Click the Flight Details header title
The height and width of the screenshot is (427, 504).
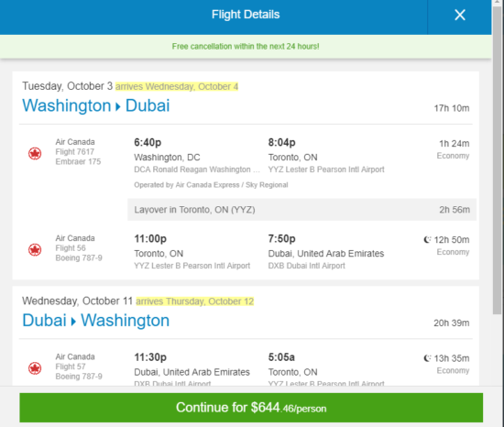246,15
